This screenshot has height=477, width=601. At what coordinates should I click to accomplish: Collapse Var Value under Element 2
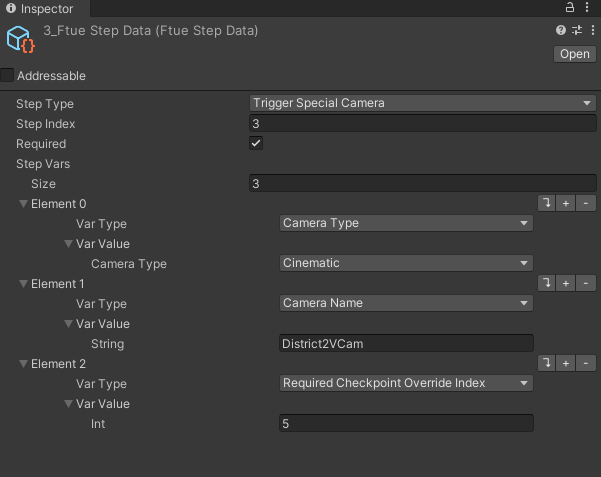click(68, 403)
